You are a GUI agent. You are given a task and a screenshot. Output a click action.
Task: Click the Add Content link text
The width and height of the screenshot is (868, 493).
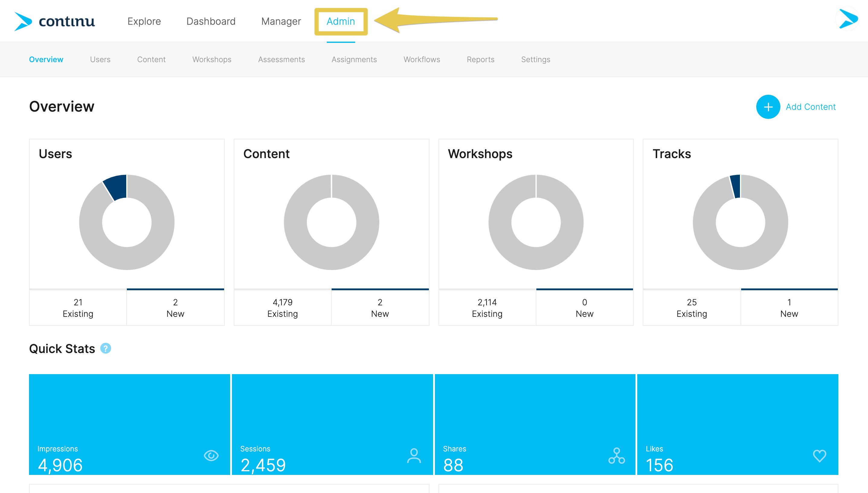point(811,107)
